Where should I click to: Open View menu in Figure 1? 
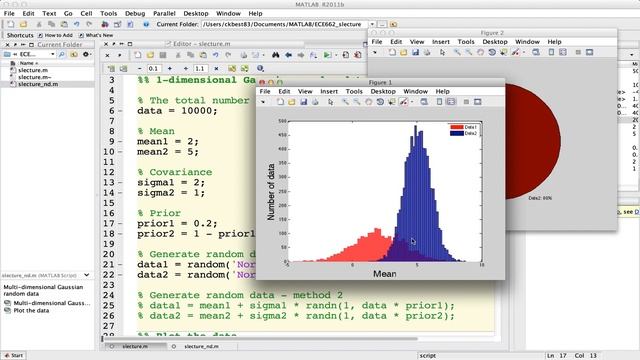coord(305,91)
